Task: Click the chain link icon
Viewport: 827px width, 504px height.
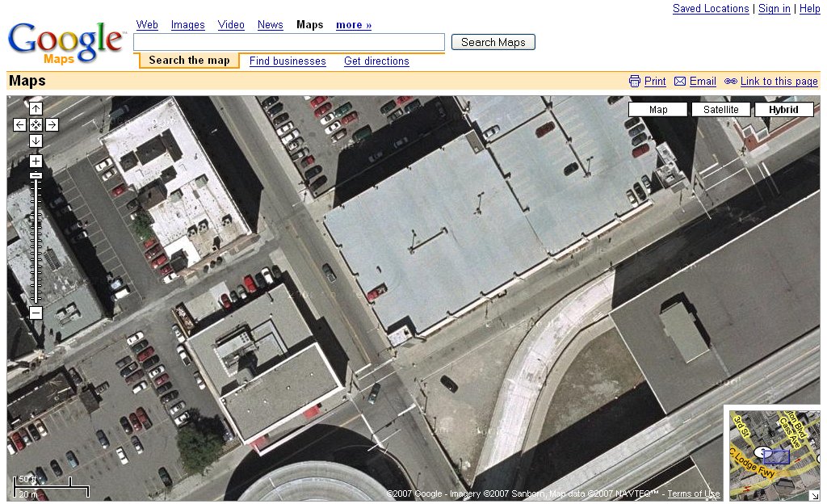Action: pyautogui.click(x=730, y=82)
